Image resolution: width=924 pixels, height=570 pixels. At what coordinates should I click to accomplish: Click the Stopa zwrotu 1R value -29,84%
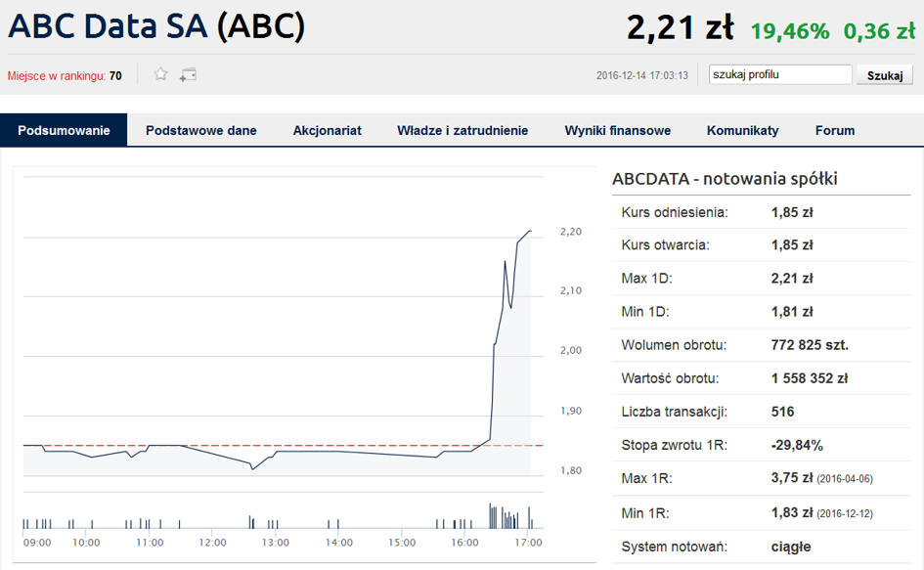point(797,445)
